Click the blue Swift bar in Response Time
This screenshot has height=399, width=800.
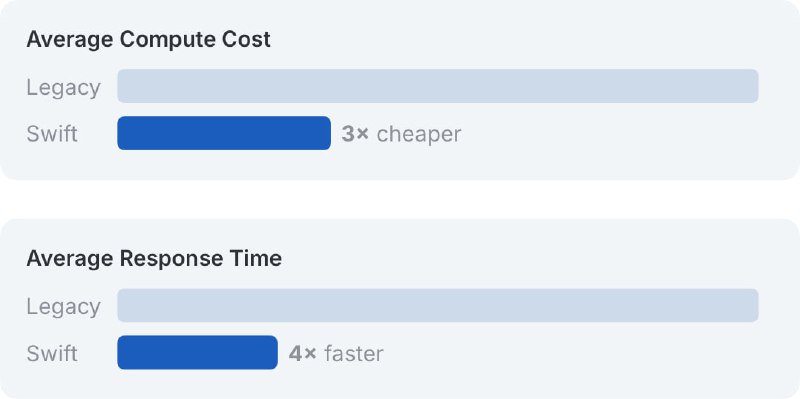pyautogui.click(x=197, y=353)
